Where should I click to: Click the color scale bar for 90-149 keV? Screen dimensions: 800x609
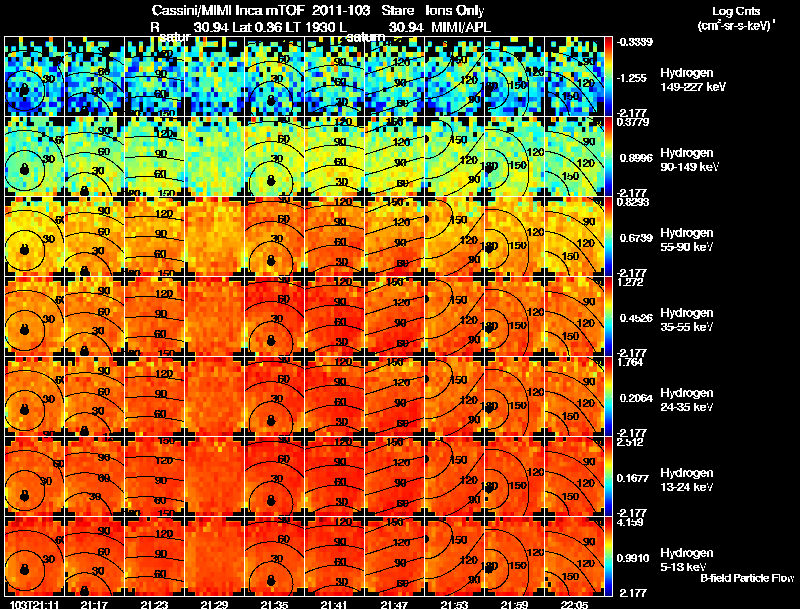click(608, 157)
